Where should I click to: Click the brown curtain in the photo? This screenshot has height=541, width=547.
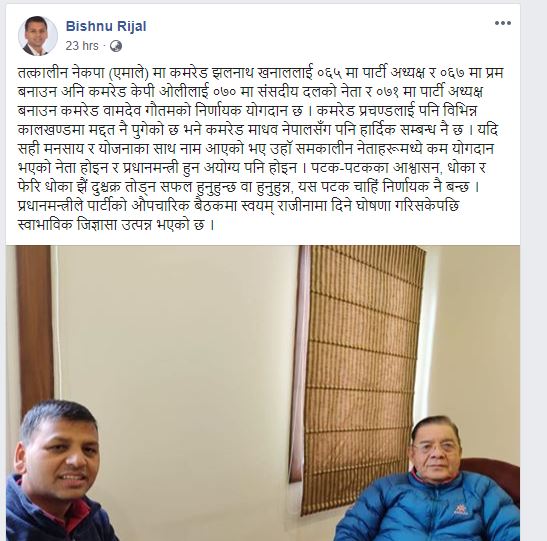(35, 328)
